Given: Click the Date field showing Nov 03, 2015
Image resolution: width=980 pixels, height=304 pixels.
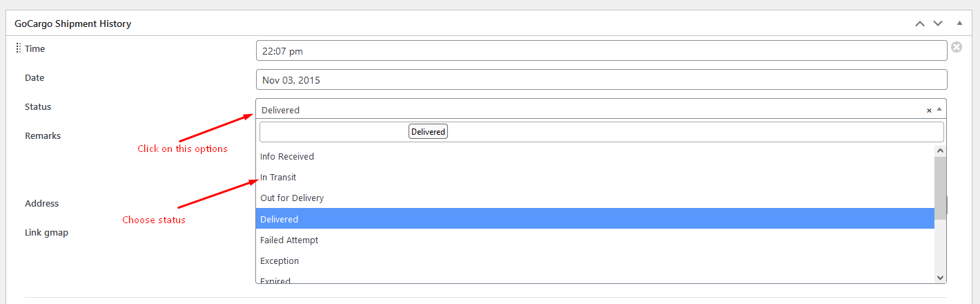Looking at the screenshot, I should point(601,79).
